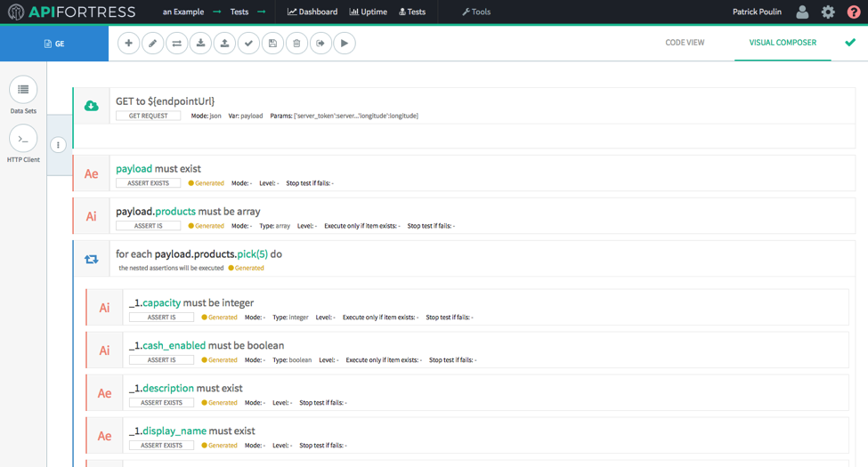868x467 pixels.
Task: Select '_1.cash_enabled must be boolean' row
Action: pos(467,350)
